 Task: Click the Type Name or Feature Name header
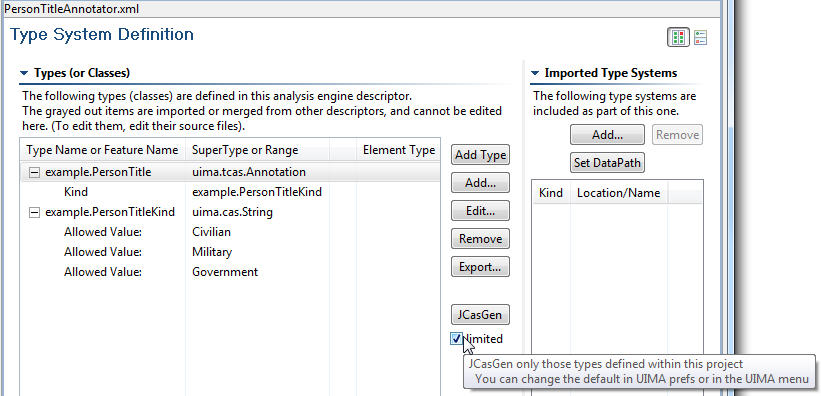pos(103,150)
